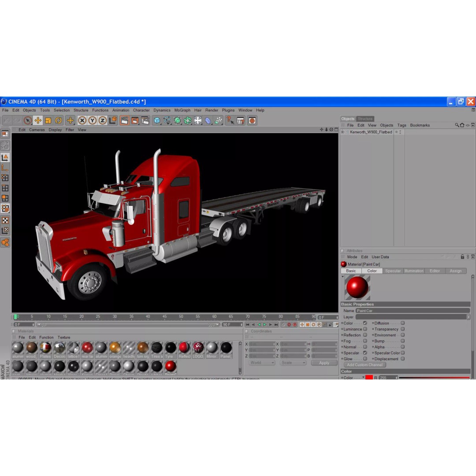Enable the Displacement channel checkbox
This screenshot has width=476, height=476.
pyautogui.click(x=403, y=359)
